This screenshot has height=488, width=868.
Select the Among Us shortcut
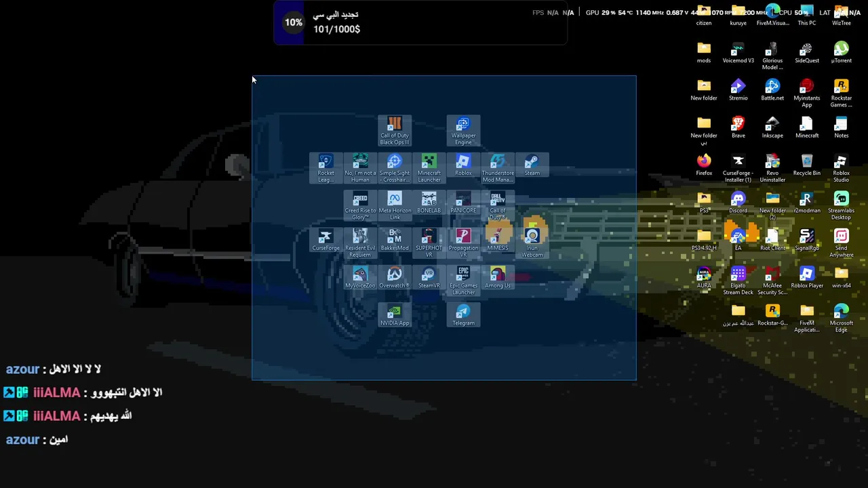pyautogui.click(x=498, y=278)
